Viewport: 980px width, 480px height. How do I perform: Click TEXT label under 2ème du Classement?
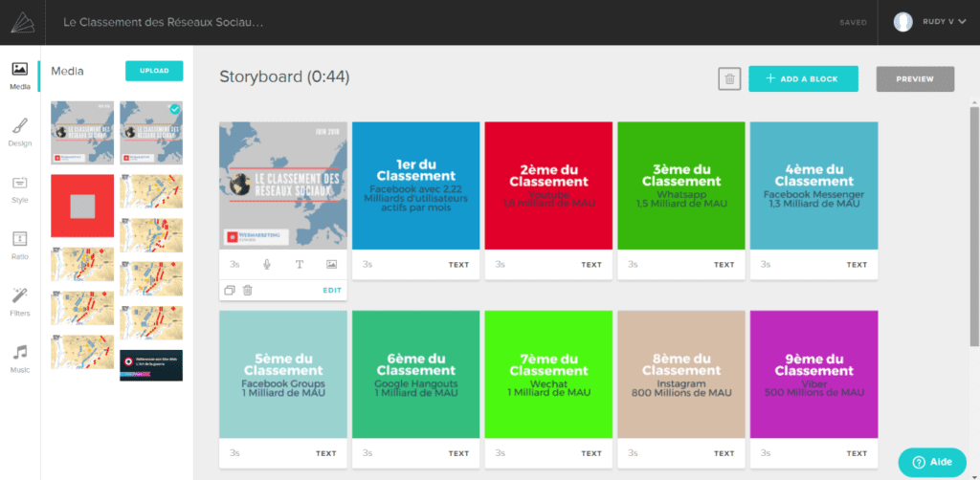[591, 265]
